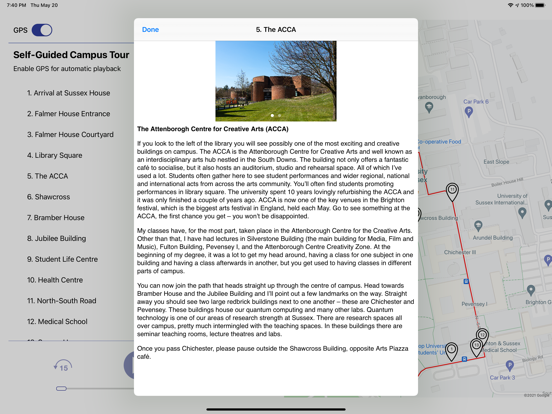Click the first photo page indicator dot

coord(272,115)
